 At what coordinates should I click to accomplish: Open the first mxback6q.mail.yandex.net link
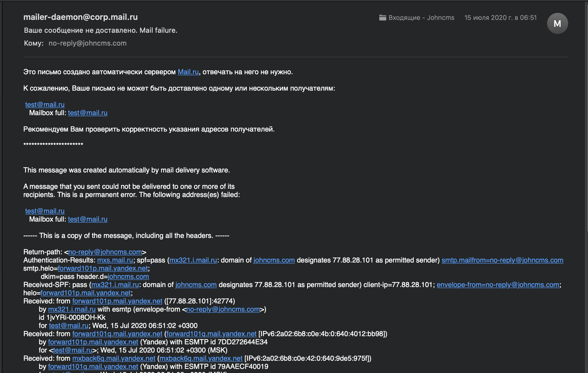(x=114, y=358)
